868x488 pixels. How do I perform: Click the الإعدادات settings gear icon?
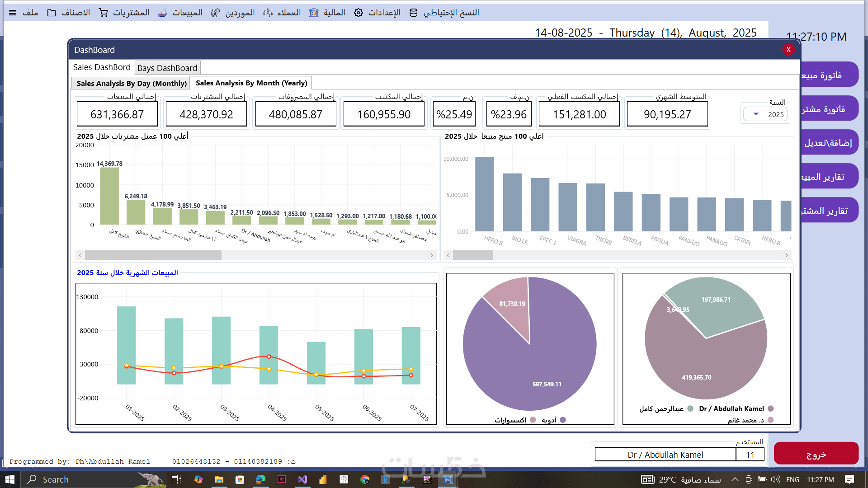(x=359, y=13)
